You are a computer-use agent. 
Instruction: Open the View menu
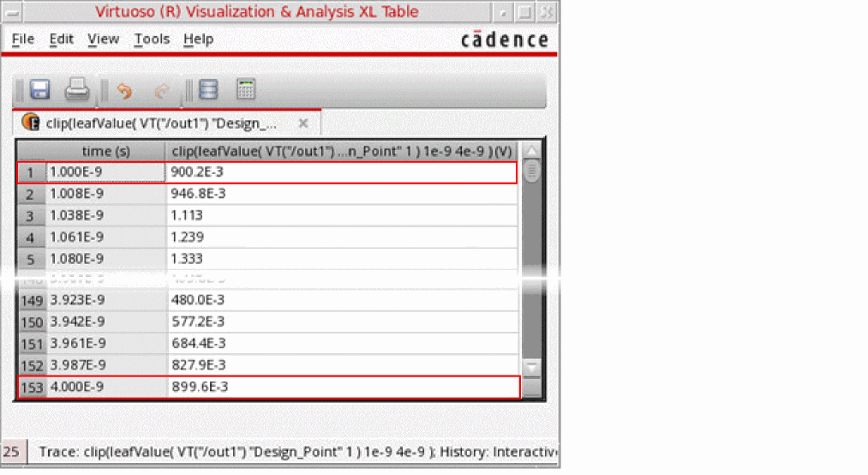tap(103, 39)
